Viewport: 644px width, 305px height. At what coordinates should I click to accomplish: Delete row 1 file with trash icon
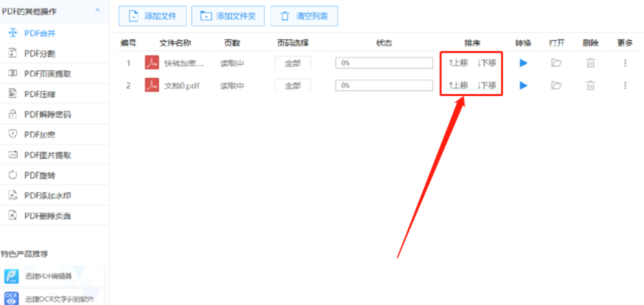point(590,63)
